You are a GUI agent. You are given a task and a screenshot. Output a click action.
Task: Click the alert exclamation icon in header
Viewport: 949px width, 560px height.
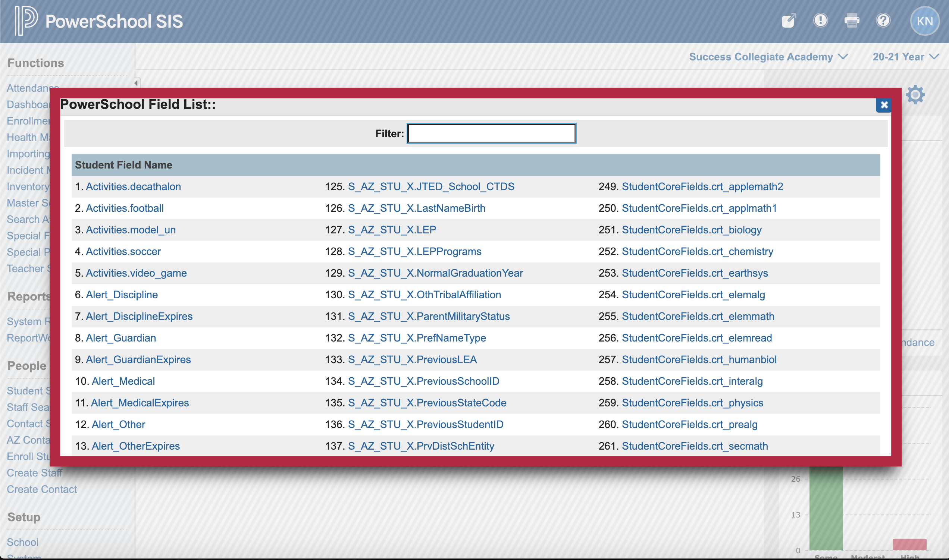tap(820, 21)
